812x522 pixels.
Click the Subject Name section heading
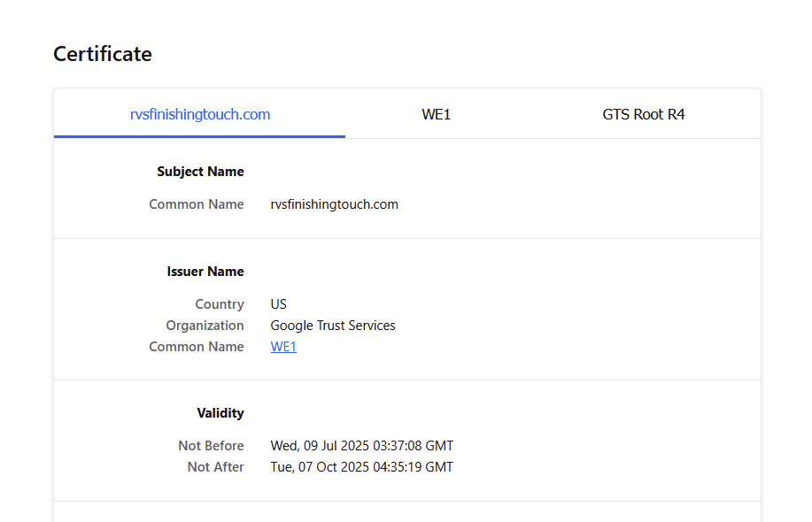click(200, 172)
